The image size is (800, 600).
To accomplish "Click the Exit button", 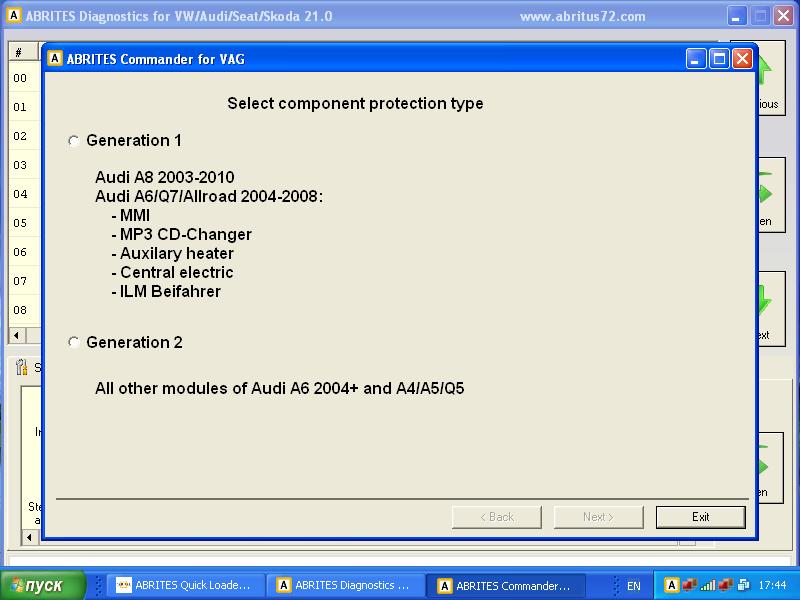I will [701, 517].
